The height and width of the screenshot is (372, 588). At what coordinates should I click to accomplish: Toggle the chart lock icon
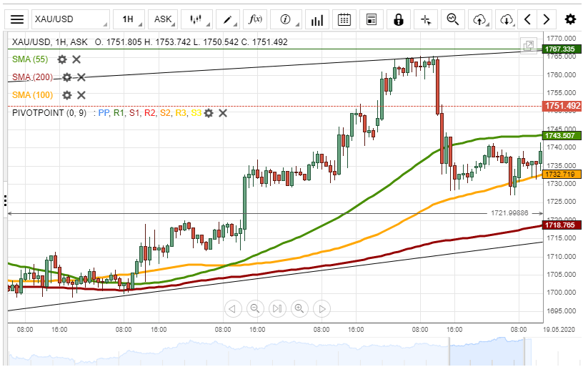point(398,19)
